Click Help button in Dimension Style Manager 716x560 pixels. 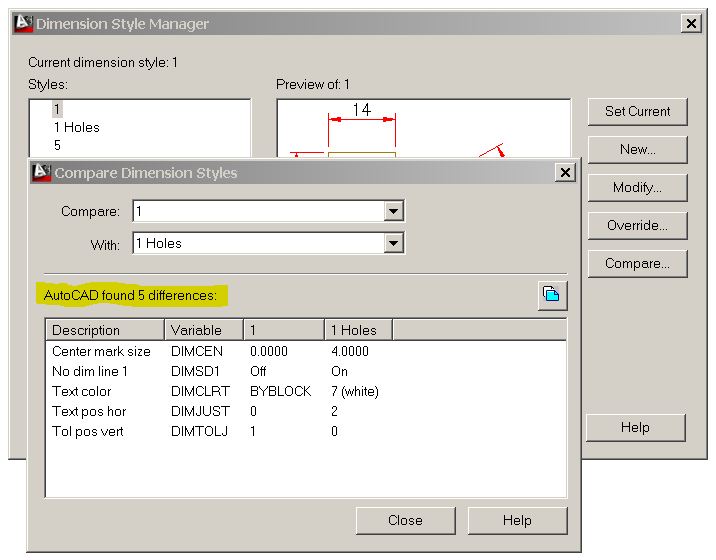pos(636,428)
